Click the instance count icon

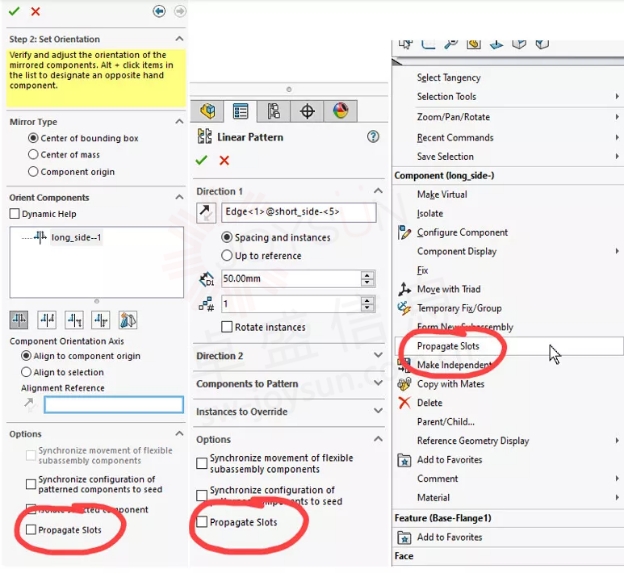click(207, 305)
